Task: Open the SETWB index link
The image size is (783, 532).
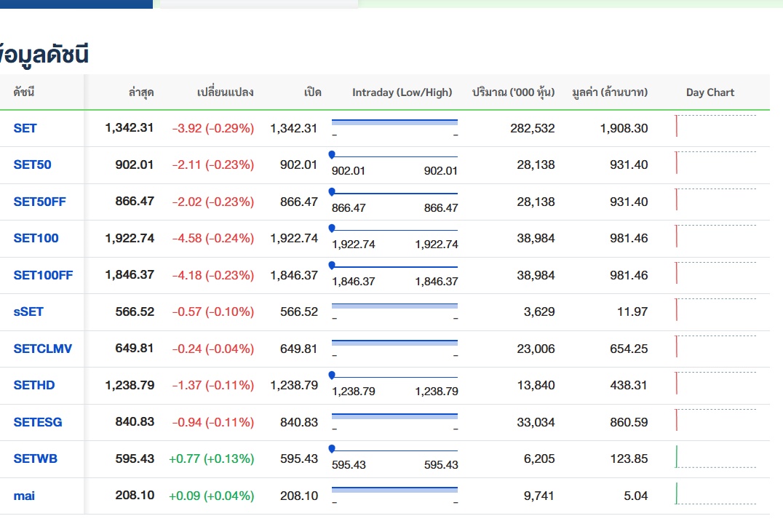Action: pyautogui.click(x=35, y=458)
